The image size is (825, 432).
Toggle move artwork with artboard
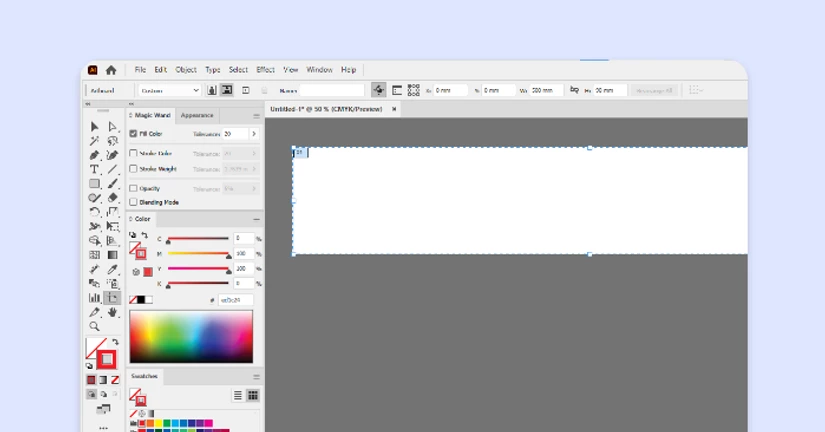[x=378, y=90]
